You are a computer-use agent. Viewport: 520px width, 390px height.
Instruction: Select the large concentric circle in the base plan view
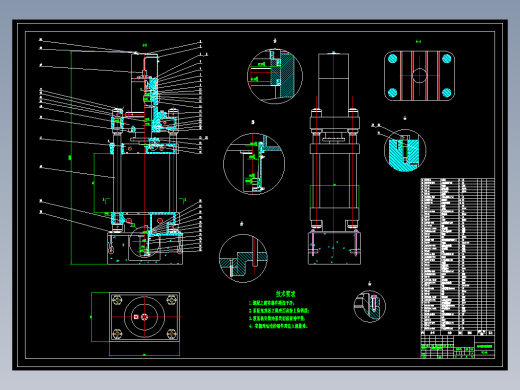click(144, 317)
